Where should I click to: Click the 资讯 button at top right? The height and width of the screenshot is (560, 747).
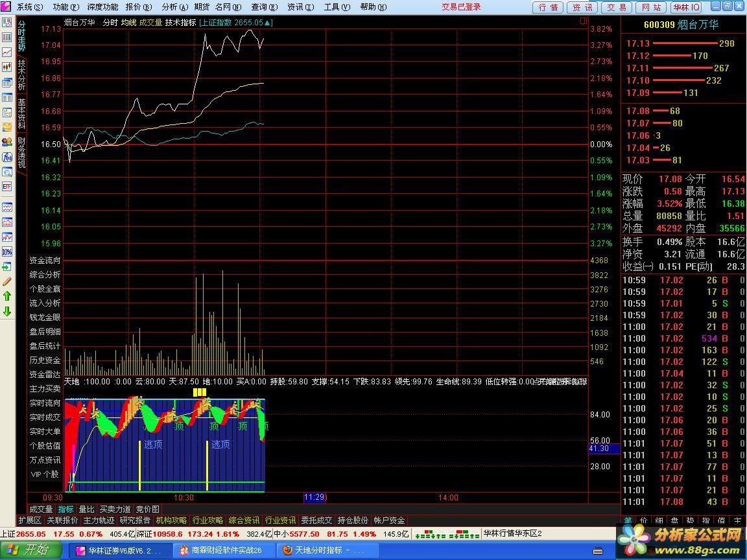point(582,7)
